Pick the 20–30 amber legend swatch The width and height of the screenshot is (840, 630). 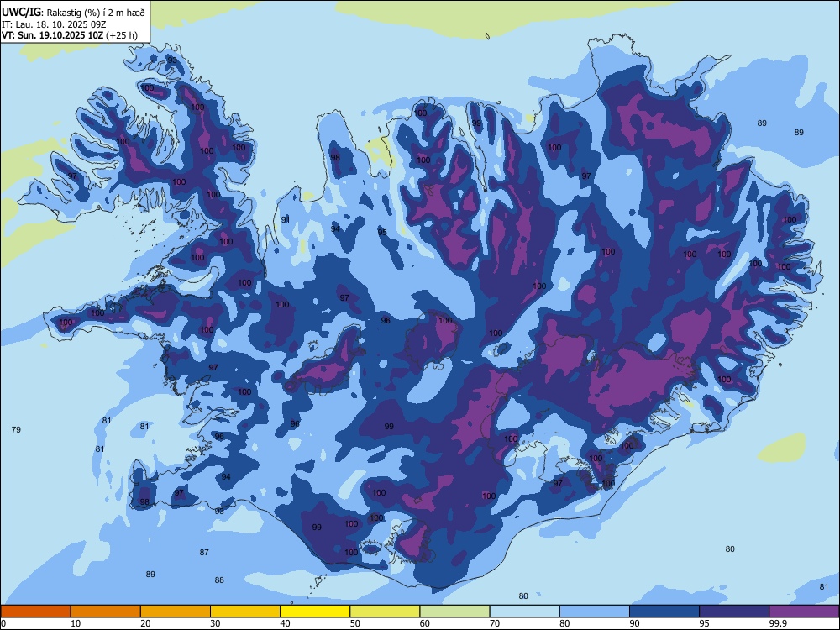(176, 612)
